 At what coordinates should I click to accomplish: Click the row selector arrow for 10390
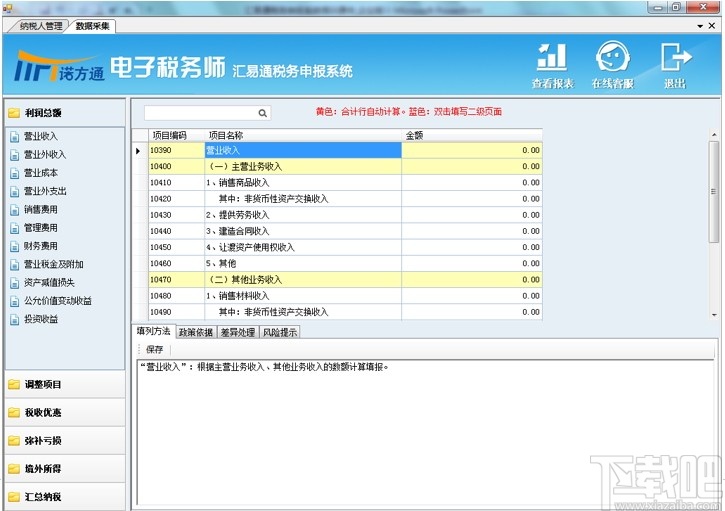[x=139, y=151]
